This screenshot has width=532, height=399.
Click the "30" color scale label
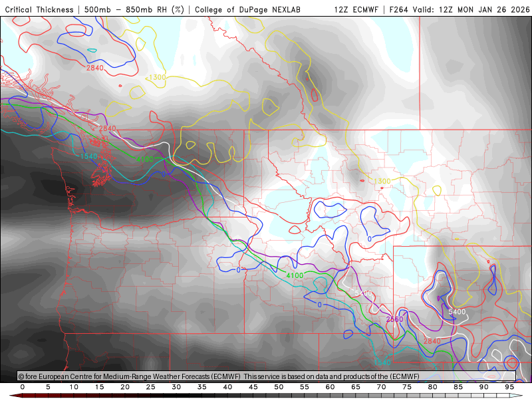176,387
